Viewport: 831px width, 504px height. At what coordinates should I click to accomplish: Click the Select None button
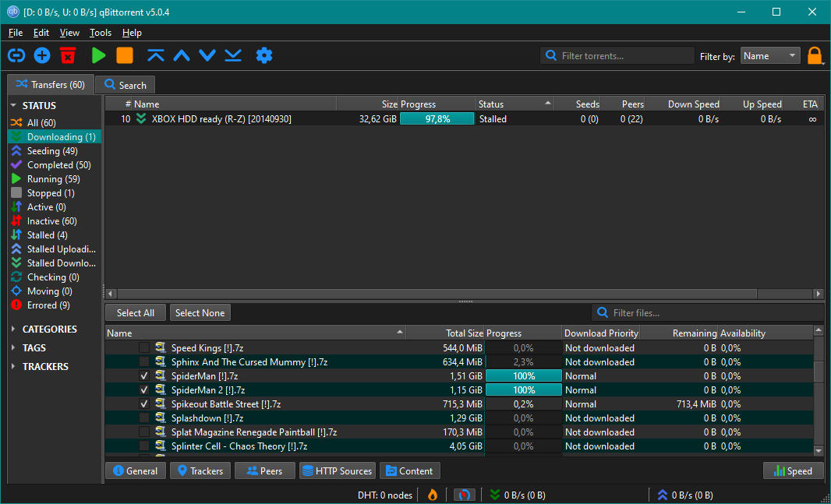200,313
